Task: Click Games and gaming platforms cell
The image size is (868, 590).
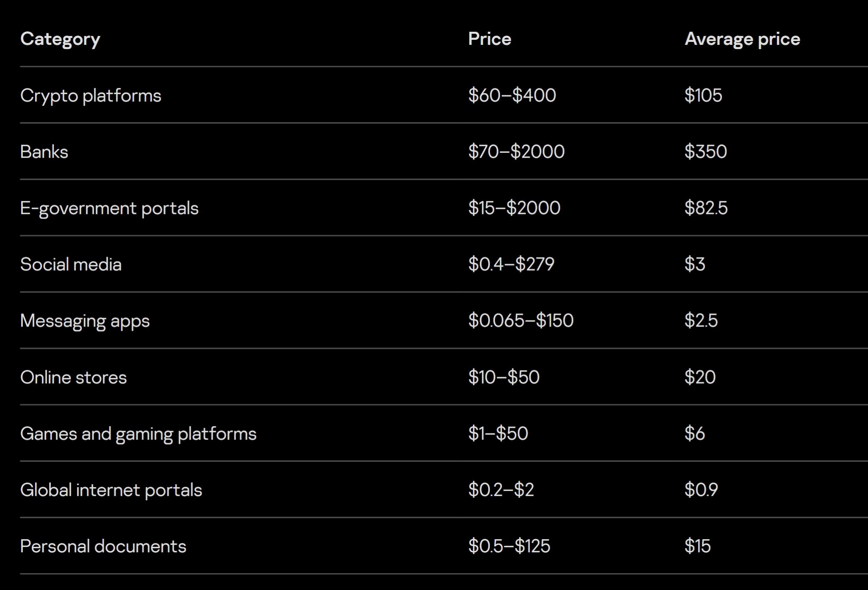Action: click(x=138, y=434)
